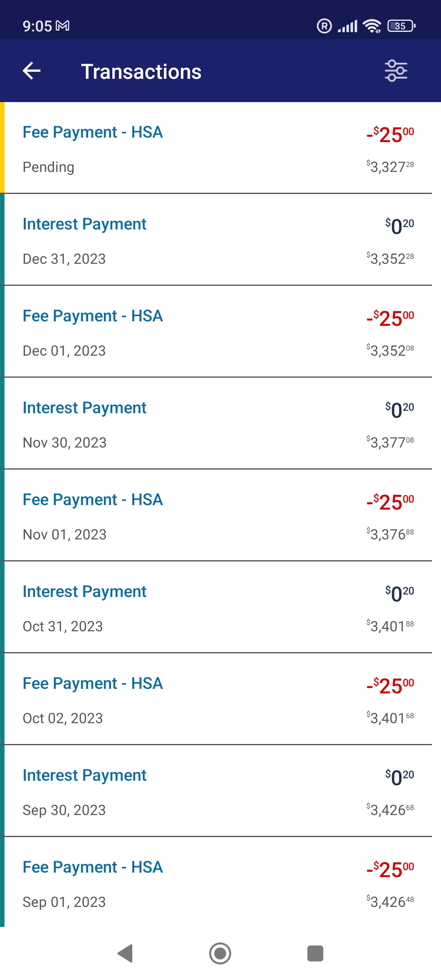The image size is (441, 980).
Task: Tap the battery indicator showing 35
Action: pos(401,26)
